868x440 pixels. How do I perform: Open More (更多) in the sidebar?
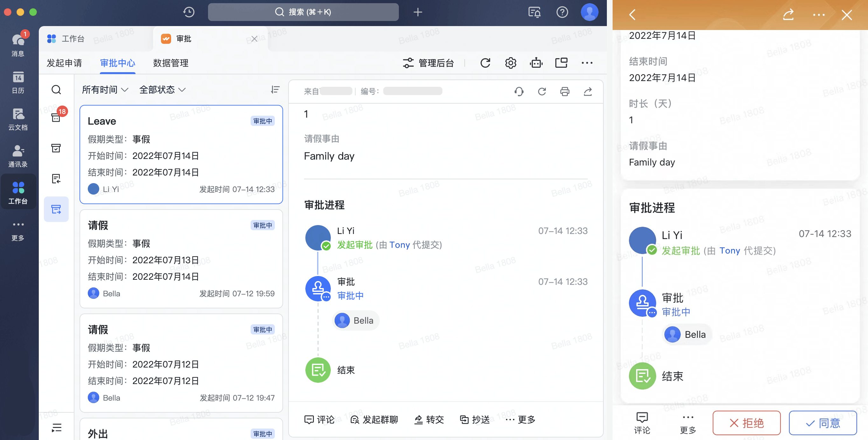pyautogui.click(x=18, y=231)
